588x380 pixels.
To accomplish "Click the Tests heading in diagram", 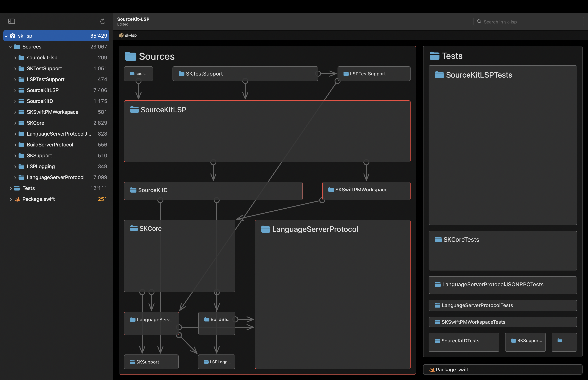I will 452,56.
